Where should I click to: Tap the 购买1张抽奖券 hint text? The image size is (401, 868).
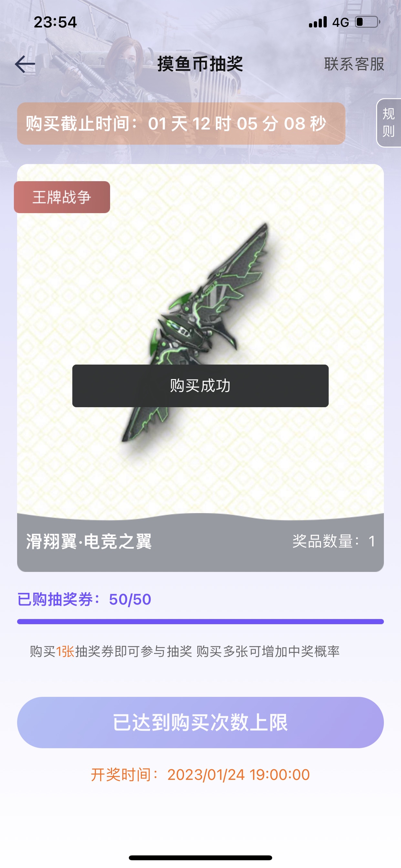(x=185, y=652)
